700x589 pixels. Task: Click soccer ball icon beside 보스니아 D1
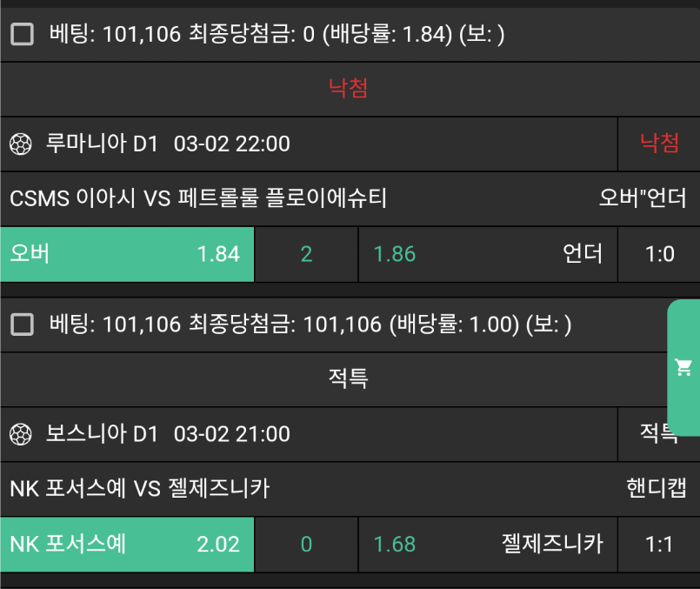click(x=21, y=434)
